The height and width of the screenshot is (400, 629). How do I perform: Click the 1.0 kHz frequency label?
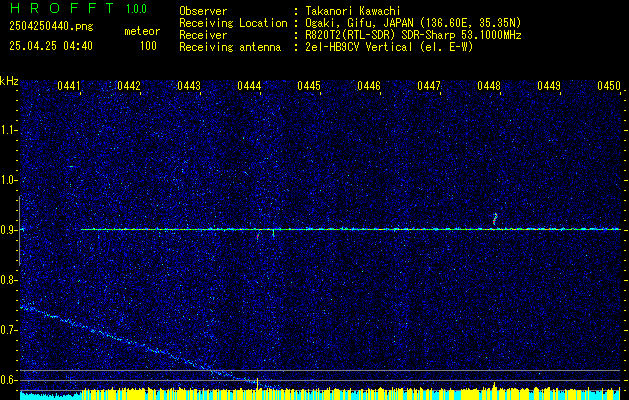click(x=7, y=181)
